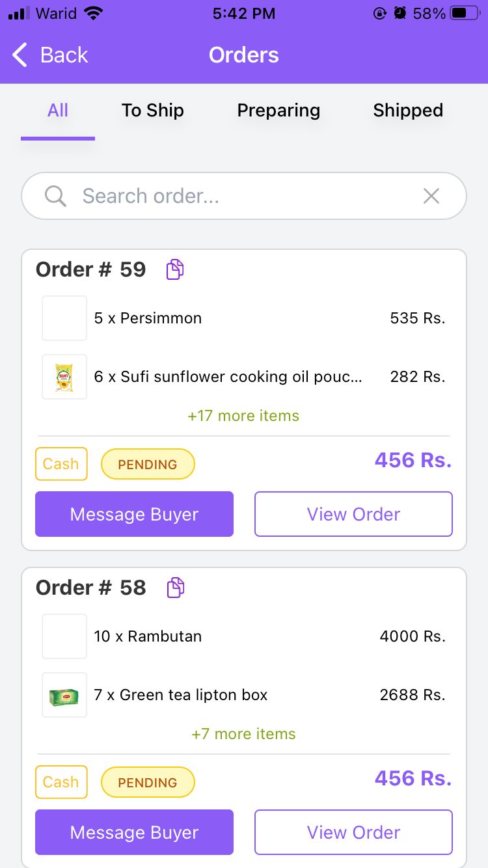The width and height of the screenshot is (488, 868).
Task: Click the search magnifier icon
Action: [55, 196]
